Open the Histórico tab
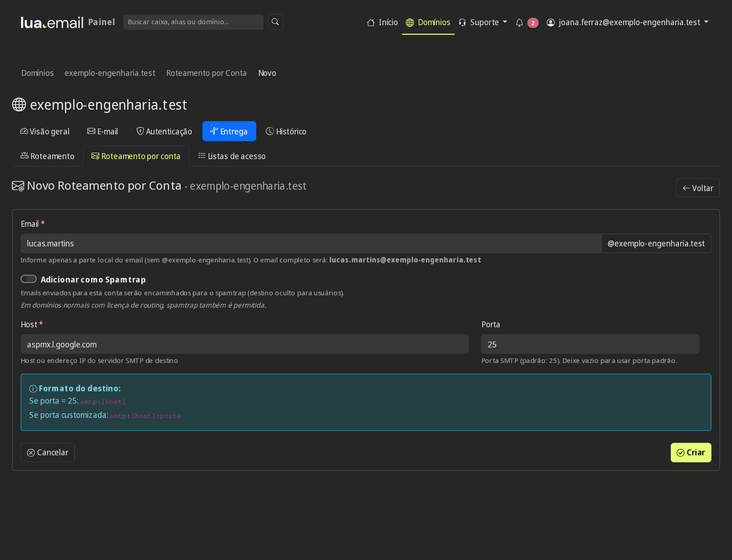Image resolution: width=732 pixels, height=560 pixels. (286, 131)
